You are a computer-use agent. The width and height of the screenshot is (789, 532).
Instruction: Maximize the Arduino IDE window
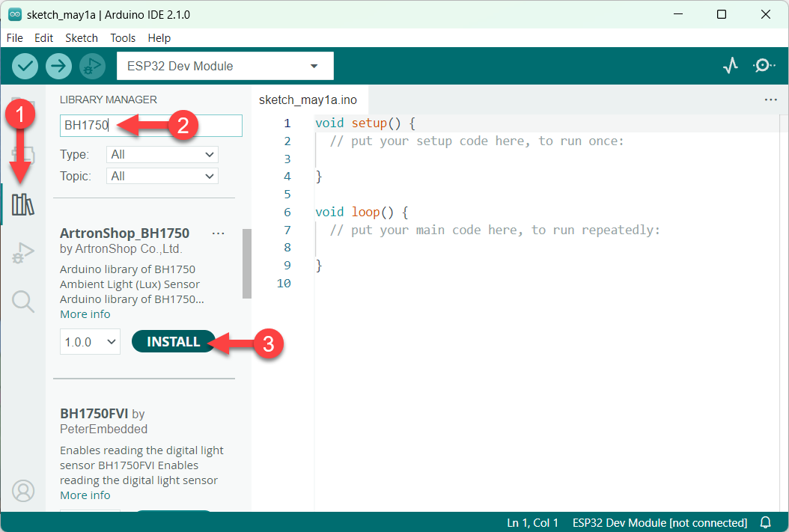(x=722, y=14)
